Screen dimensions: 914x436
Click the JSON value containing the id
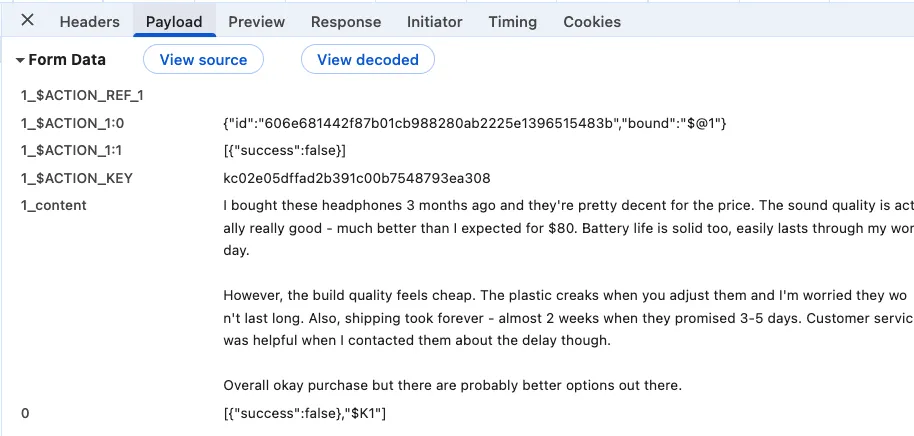[475, 123]
